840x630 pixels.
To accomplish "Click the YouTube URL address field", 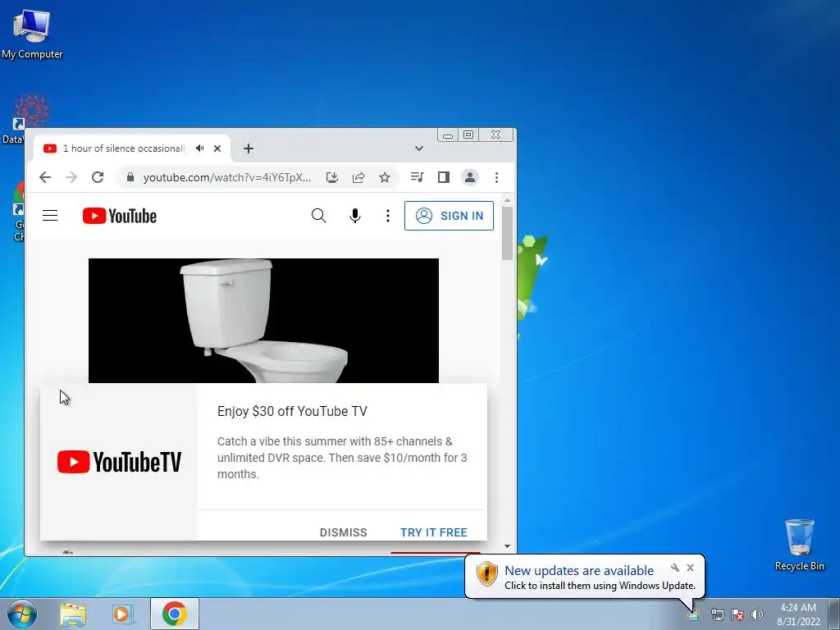I will pos(226,177).
